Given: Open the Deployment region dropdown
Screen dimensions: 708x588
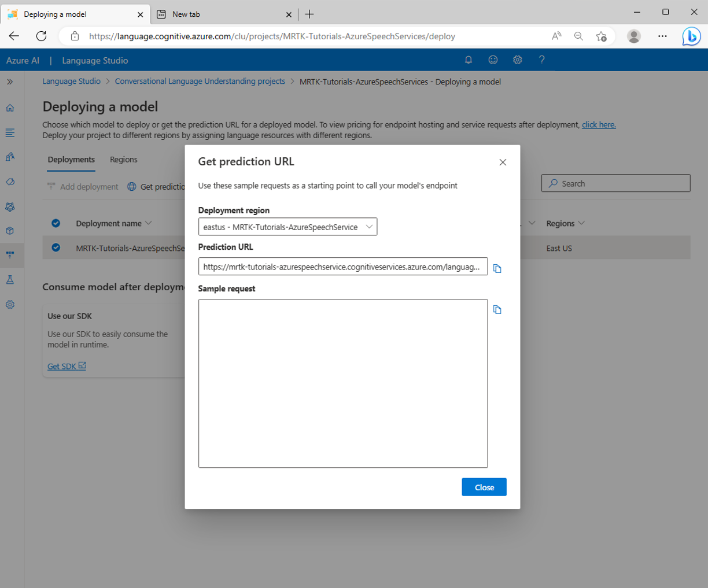Looking at the screenshot, I should [287, 227].
